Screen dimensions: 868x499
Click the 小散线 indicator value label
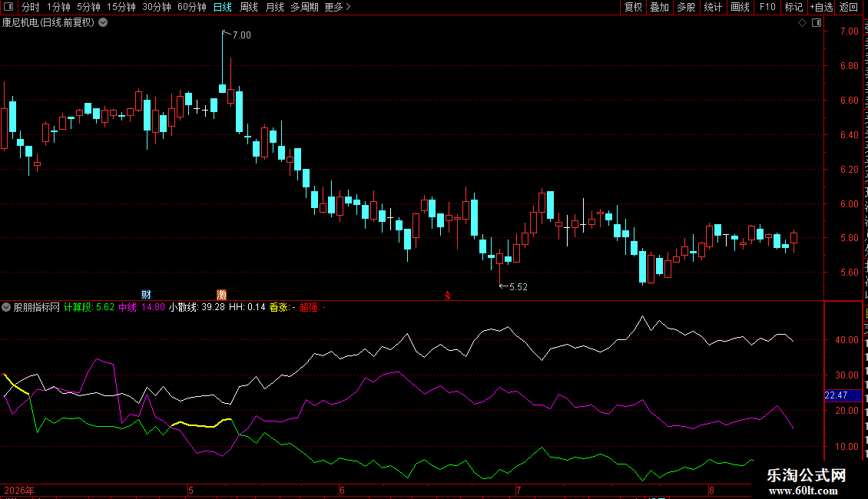tap(197, 307)
